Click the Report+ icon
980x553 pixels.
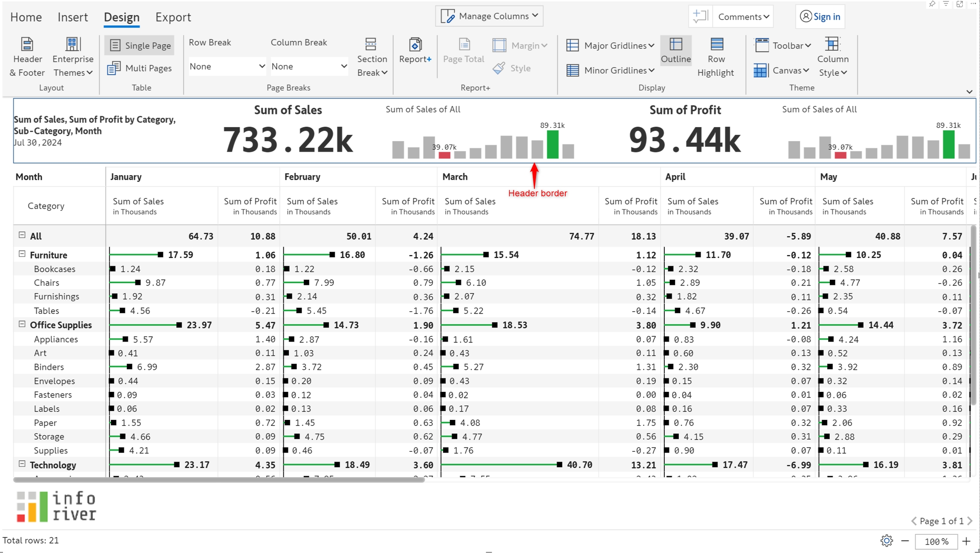(x=415, y=51)
